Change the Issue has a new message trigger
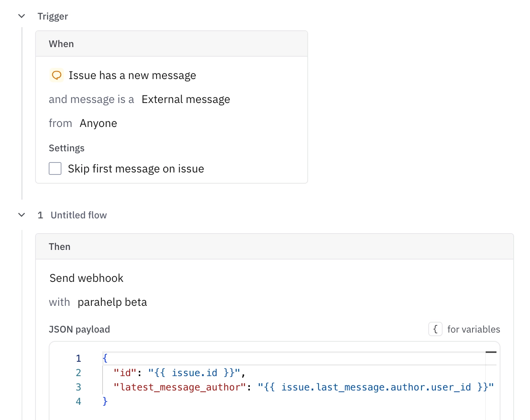The image size is (530, 420). pos(132,75)
